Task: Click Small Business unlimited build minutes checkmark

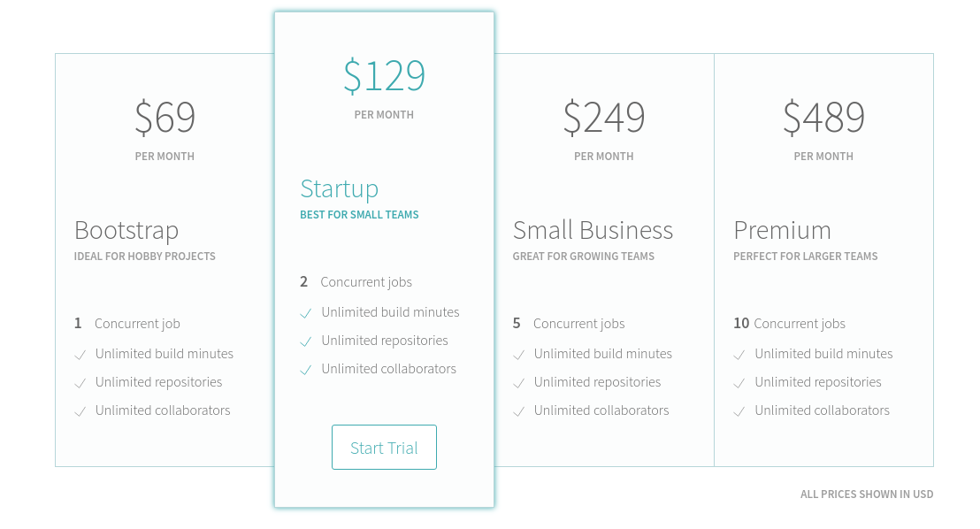Action: (x=518, y=355)
